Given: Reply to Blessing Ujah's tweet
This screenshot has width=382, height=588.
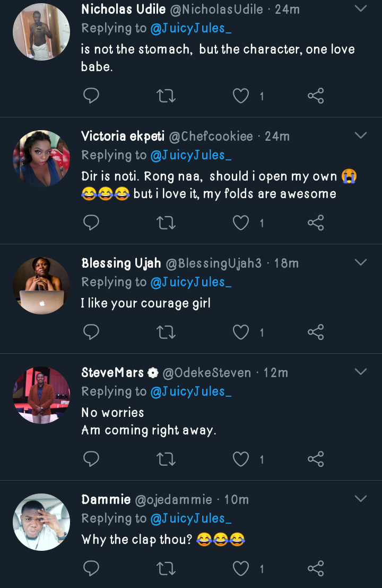Looking at the screenshot, I should point(91,333).
